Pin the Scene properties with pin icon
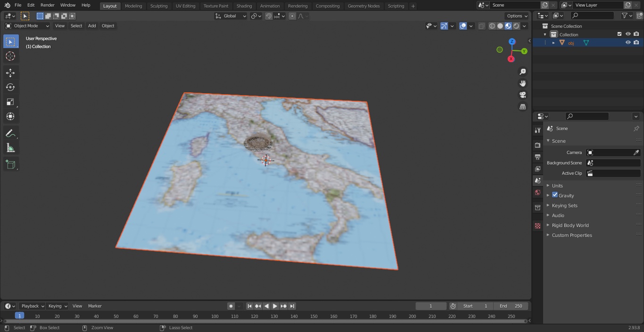This screenshot has width=644, height=332. [x=636, y=129]
